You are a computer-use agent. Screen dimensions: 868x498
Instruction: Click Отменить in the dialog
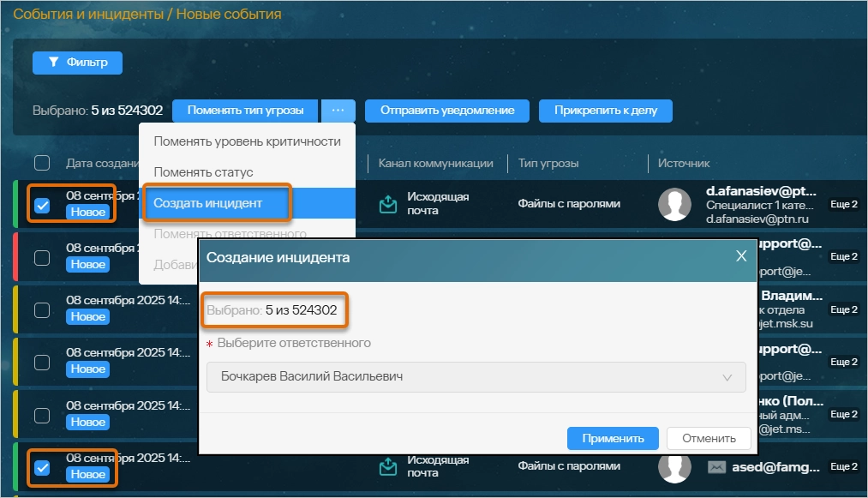point(709,438)
